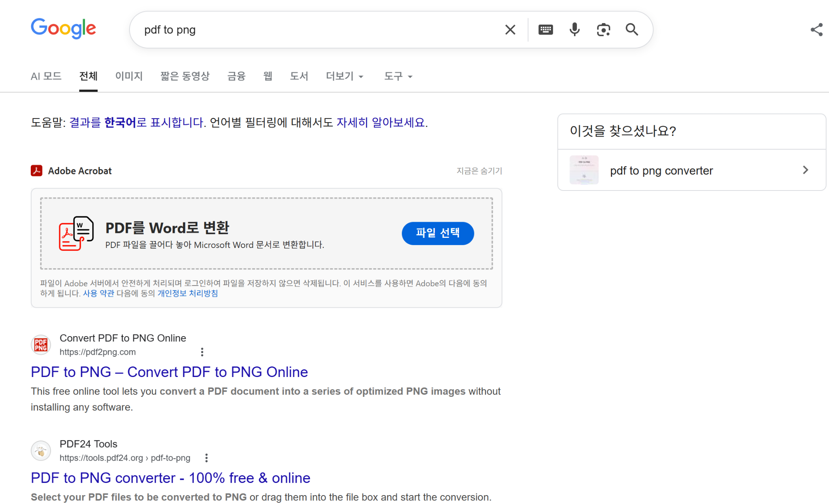Viewport: 829px width, 504px height.
Task: Click '결과를 한국어로 표시합니다' link
Action: (x=137, y=122)
